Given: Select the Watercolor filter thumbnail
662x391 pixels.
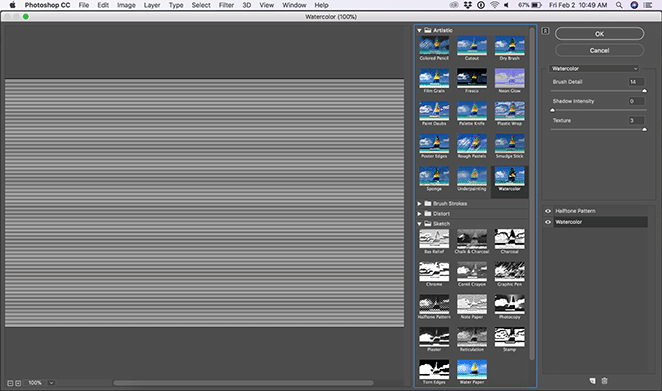Looking at the screenshot, I should click(x=510, y=176).
